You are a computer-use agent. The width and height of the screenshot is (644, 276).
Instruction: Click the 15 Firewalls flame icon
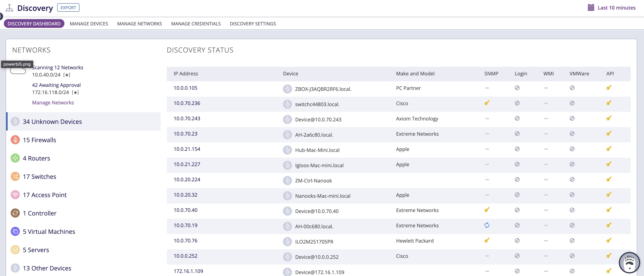pyautogui.click(x=15, y=140)
